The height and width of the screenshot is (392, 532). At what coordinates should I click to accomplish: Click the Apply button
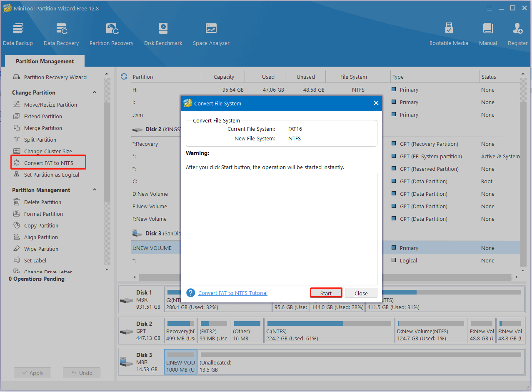pos(32,373)
